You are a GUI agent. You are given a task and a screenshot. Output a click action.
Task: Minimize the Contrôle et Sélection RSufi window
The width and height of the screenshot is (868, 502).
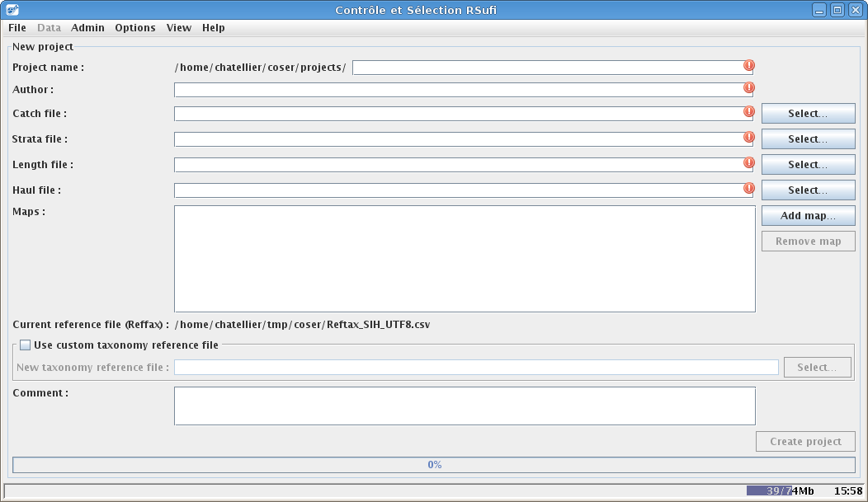tap(819, 10)
